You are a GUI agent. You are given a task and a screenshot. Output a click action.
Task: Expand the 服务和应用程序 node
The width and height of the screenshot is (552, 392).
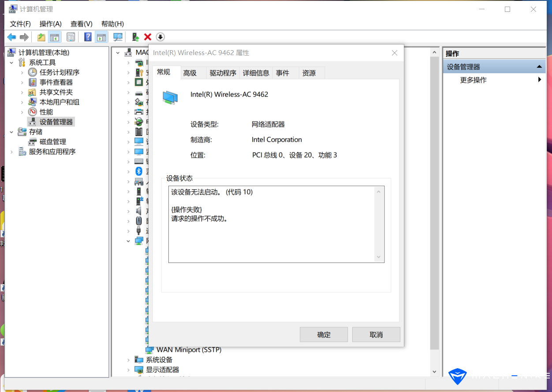coord(11,152)
